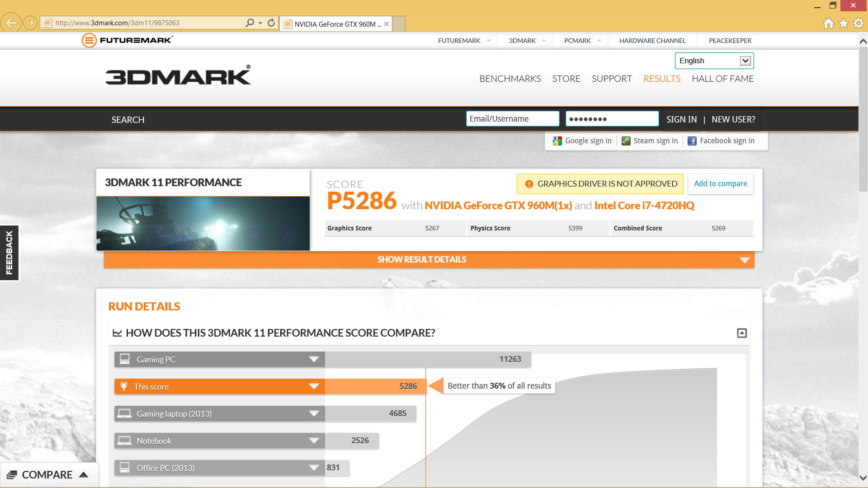Open the address bar dropdown arrow
Image resolution: width=868 pixels, height=488 pixels.
pos(260,23)
